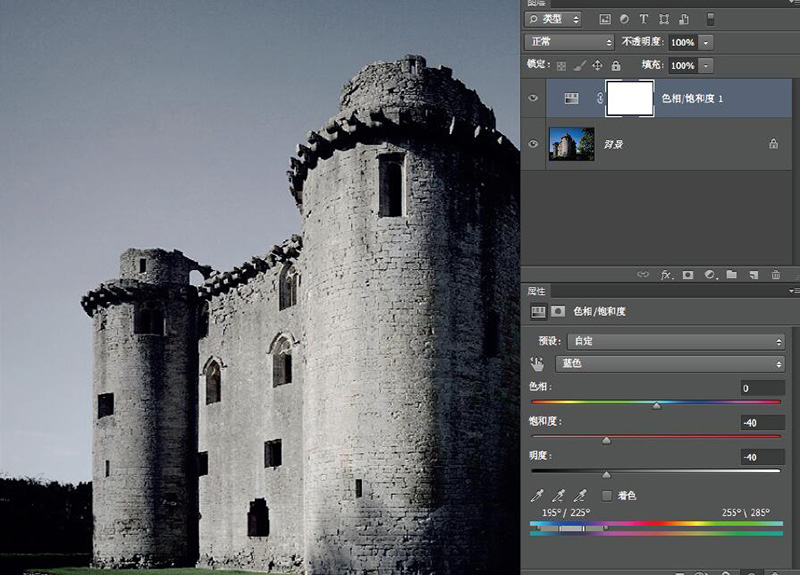
Task: Click the lock position move icon
Action: tap(597, 65)
